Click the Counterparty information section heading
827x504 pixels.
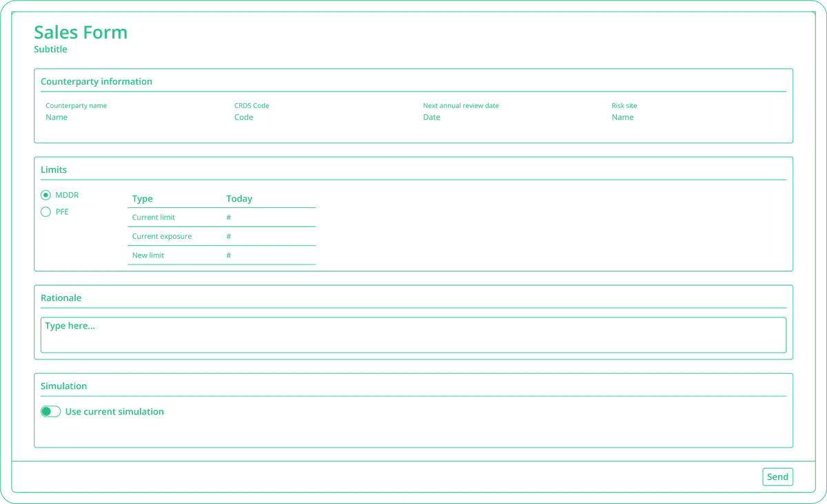96,81
